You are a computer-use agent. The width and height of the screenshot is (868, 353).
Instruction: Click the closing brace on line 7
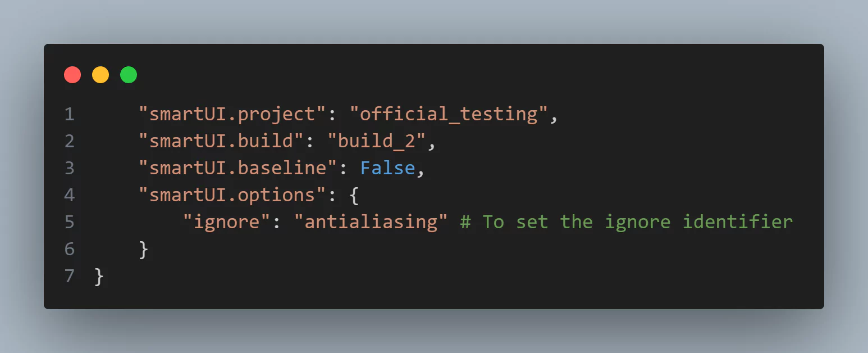(x=99, y=276)
